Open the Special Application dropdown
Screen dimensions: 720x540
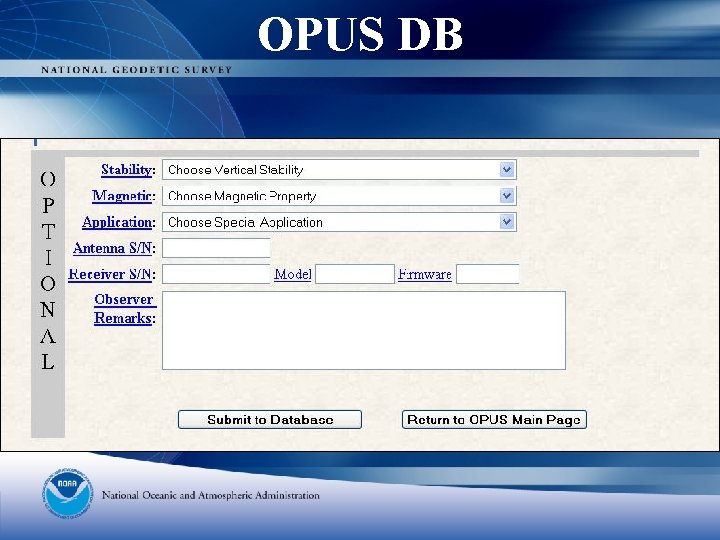[x=339, y=222]
